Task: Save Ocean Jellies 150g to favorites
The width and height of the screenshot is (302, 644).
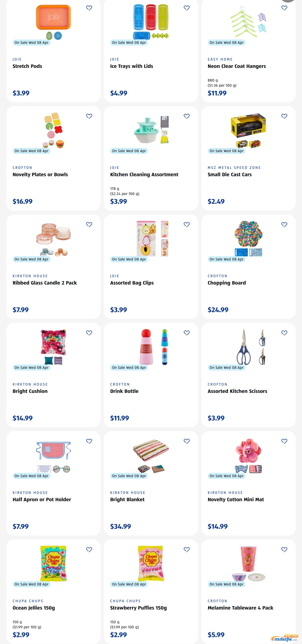Action: [x=89, y=549]
